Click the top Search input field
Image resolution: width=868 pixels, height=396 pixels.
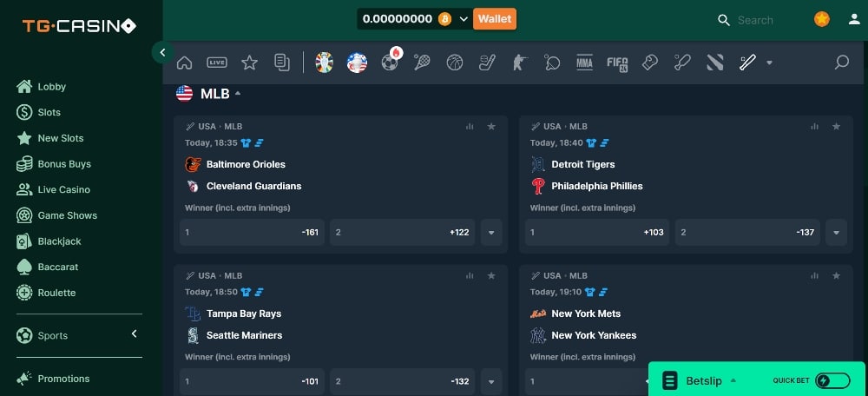tap(756, 20)
